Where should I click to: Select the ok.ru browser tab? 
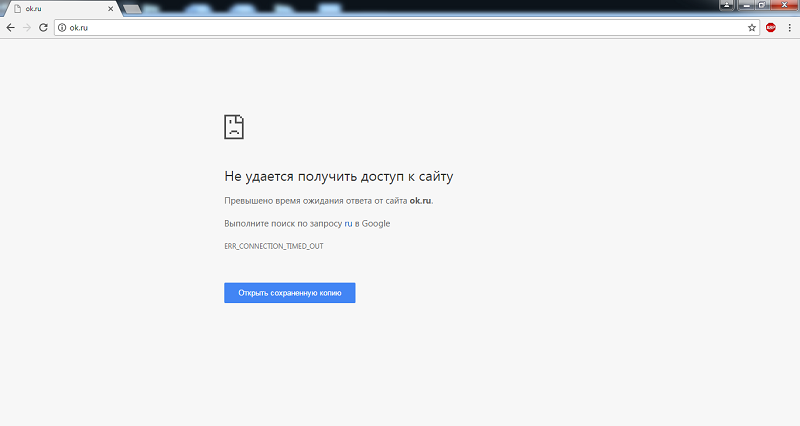(50, 9)
